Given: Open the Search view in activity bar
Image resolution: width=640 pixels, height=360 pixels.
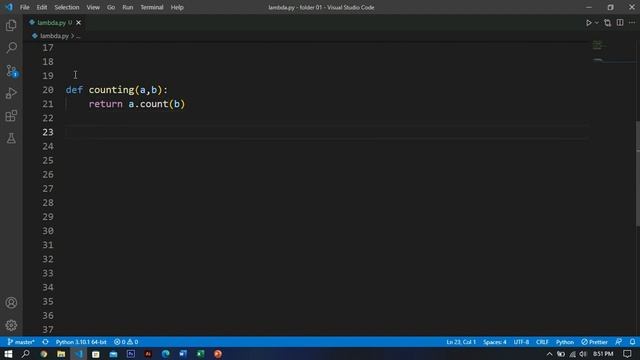Looking at the screenshot, I should pos(11,48).
